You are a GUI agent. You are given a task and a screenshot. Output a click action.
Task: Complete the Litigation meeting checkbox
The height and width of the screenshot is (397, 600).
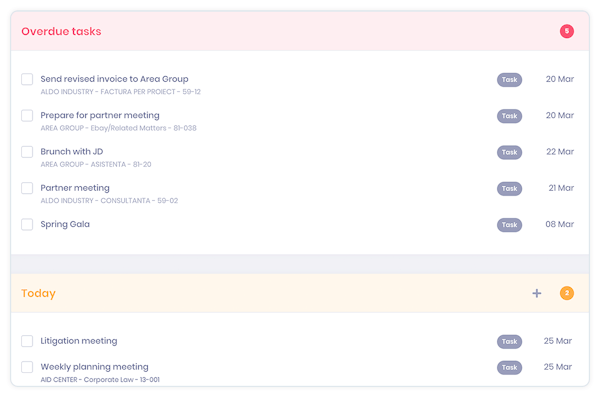click(x=27, y=341)
